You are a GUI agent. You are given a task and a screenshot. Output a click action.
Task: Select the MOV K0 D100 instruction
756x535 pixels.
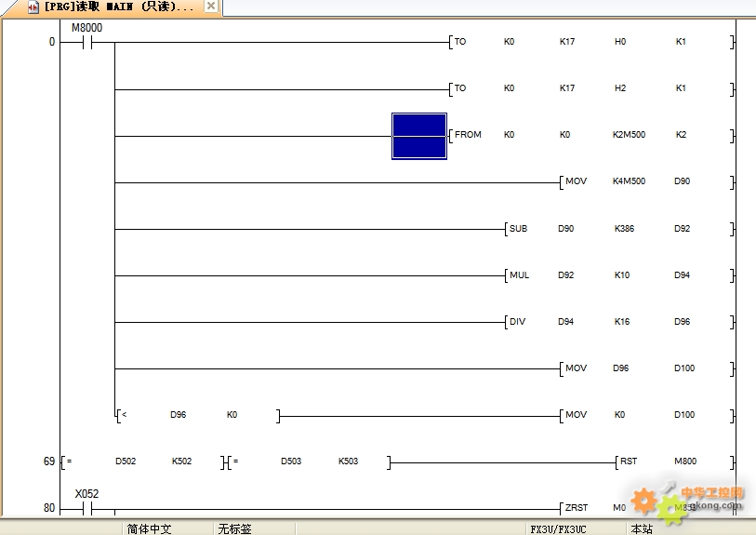click(x=647, y=415)
